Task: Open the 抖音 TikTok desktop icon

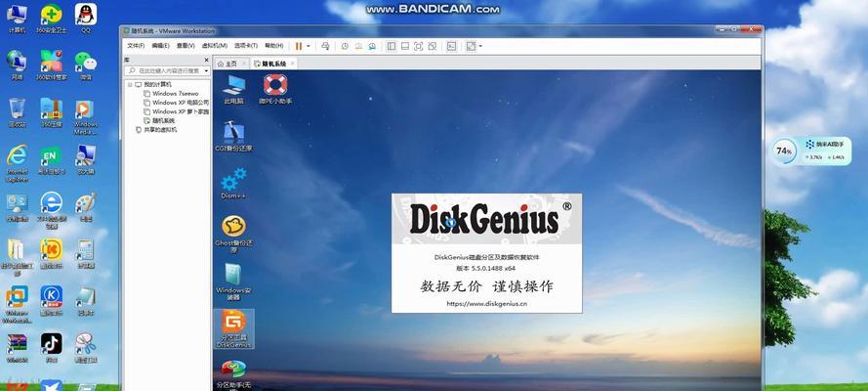Action: (x=51, y=347)
